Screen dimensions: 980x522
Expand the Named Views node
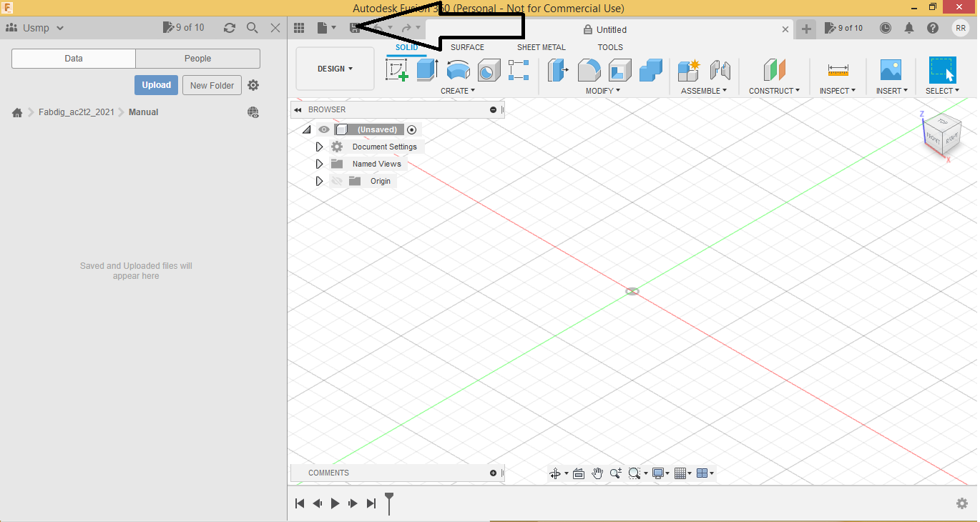pos(319,164)
